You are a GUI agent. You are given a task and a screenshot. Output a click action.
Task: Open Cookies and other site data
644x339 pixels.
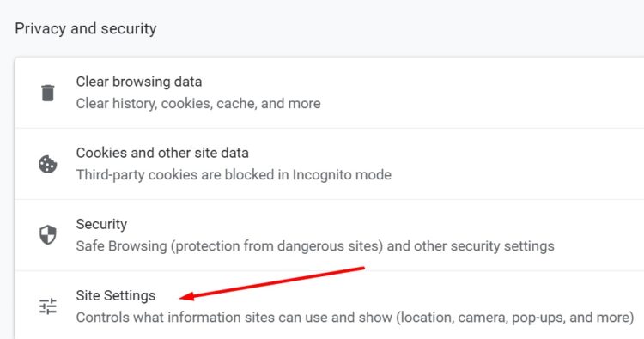pyautogui.click(x=330, y=164)
